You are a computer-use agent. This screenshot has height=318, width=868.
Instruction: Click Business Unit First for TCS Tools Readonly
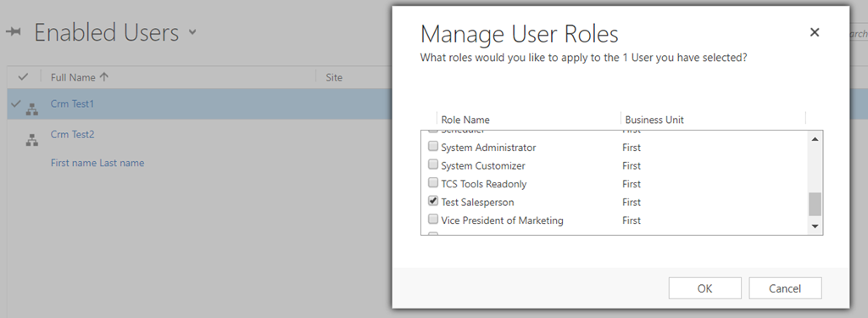click(x=631, y=184)
